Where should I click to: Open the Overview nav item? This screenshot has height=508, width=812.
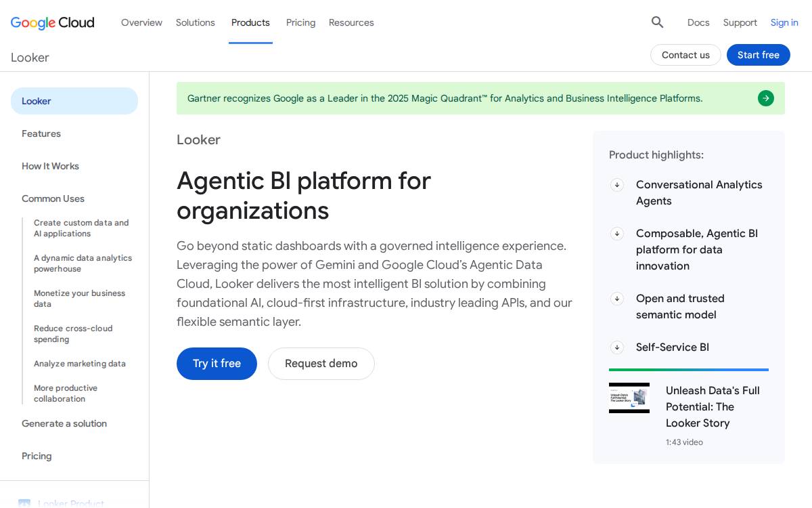(141, 22)
